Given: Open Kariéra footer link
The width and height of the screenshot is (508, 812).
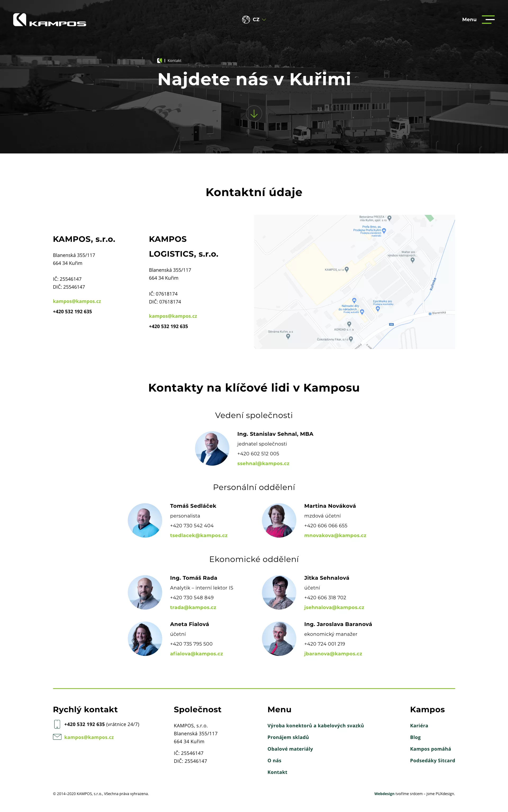Looking at the screenshot, I should click(x=419, y=725).
